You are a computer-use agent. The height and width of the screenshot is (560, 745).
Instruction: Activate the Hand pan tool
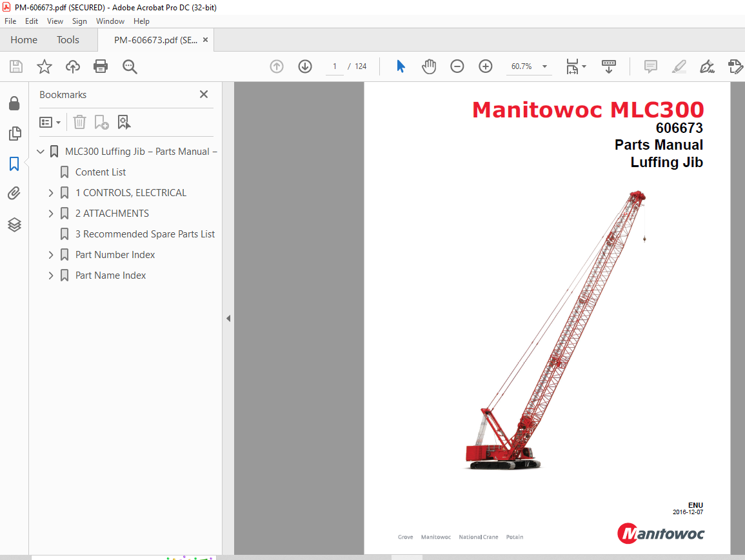tap(428, 66)
